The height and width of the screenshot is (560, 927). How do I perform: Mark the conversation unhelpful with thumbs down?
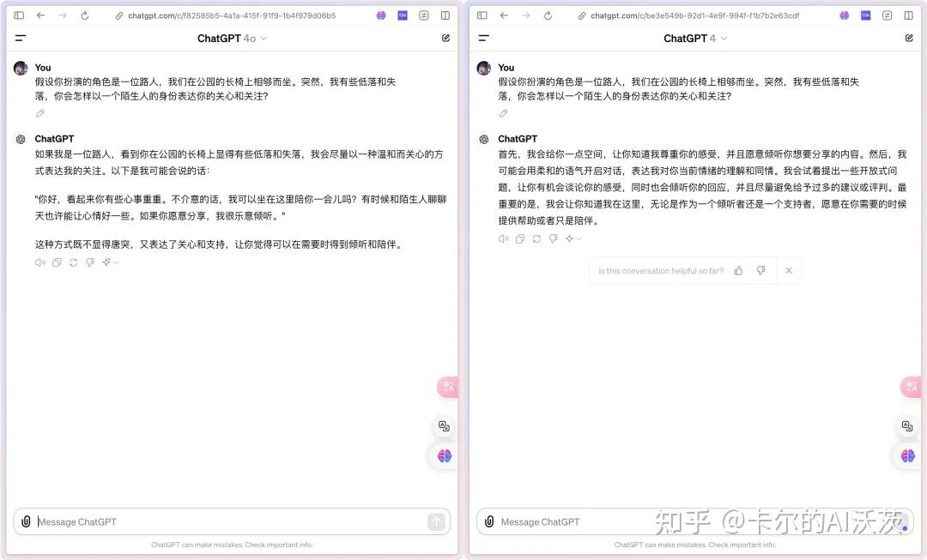(x=761, y=269)
